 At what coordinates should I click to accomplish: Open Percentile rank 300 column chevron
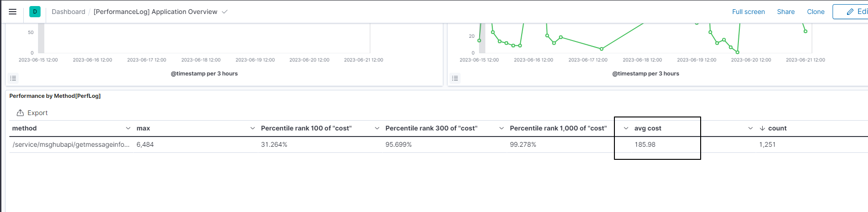click(502, 128)
